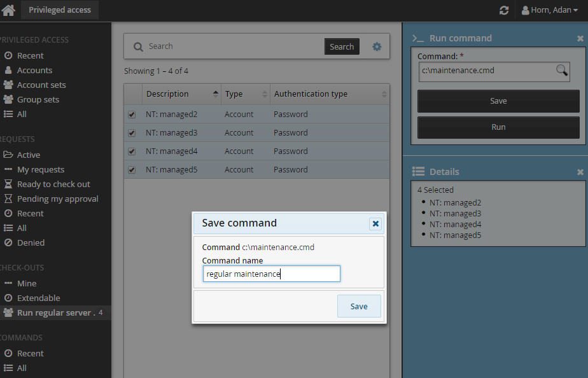Click magnifier icon in Command field
This screenshot has height=378, width=588.
click(x=562, y=71)
